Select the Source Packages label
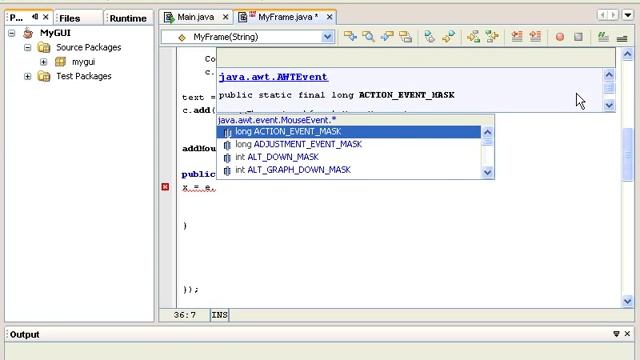The width and height of the screenshot is (640, 360). pos(89,47)
